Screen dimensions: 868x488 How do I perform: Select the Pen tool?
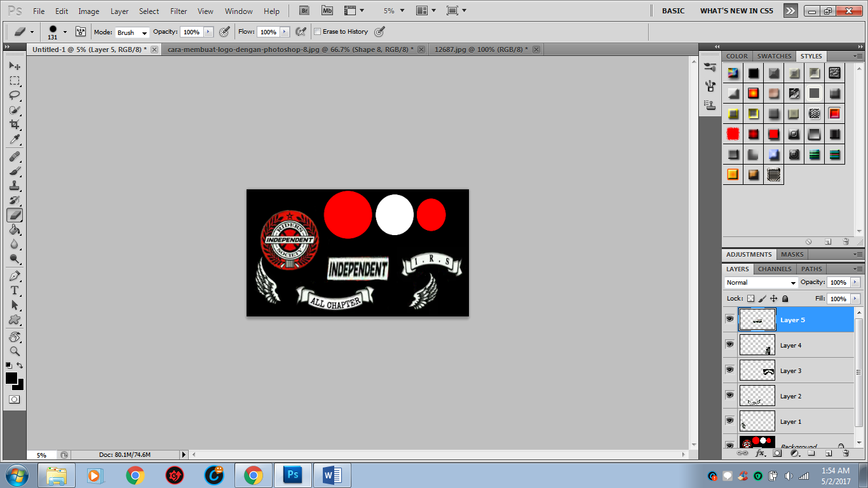coord(15,276)
